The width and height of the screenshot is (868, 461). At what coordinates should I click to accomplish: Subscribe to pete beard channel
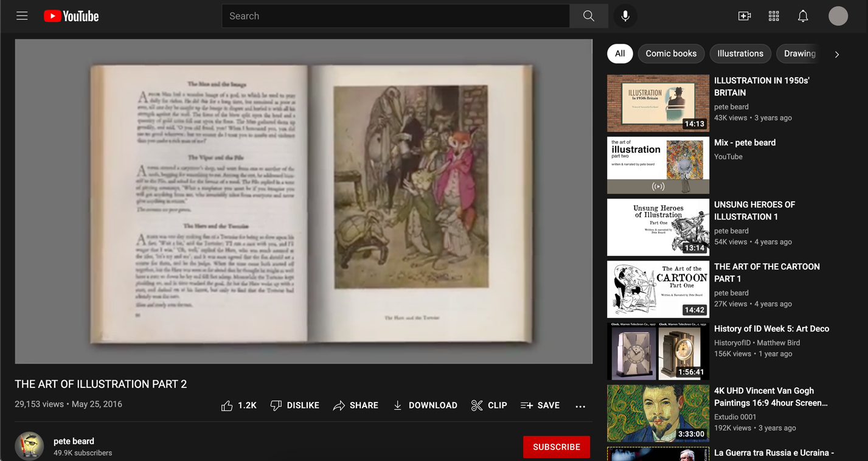click(557, 447)
